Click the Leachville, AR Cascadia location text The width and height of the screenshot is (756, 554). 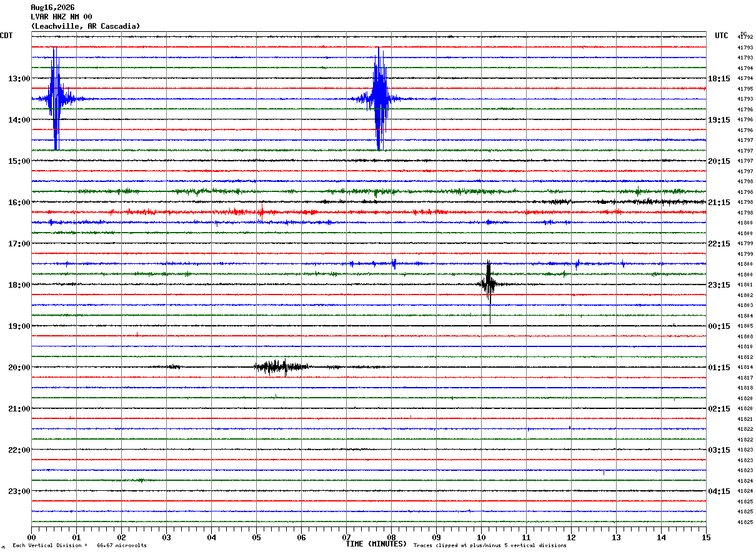pos(86,26)
